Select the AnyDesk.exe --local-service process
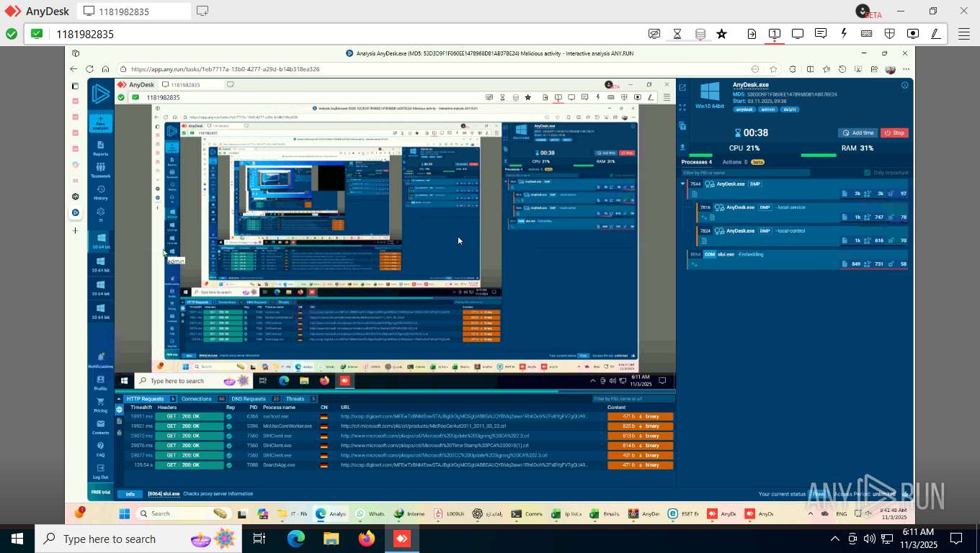980x553 pixels. [803, 212]
